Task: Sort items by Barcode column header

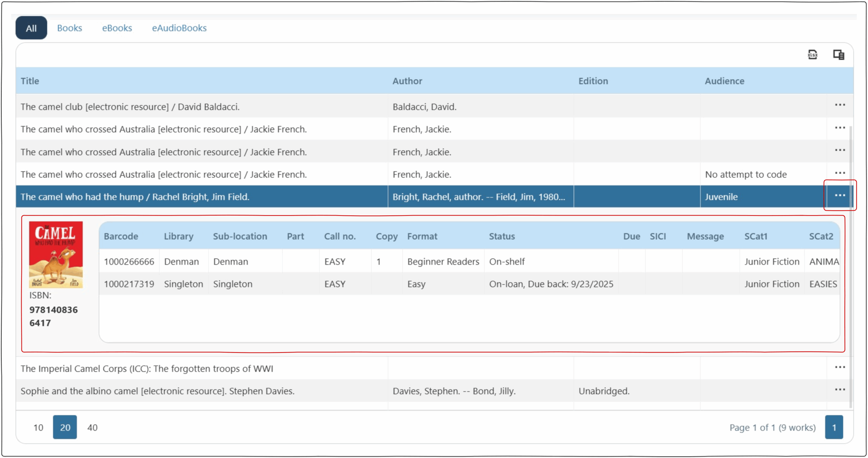Action: [121, 236]
